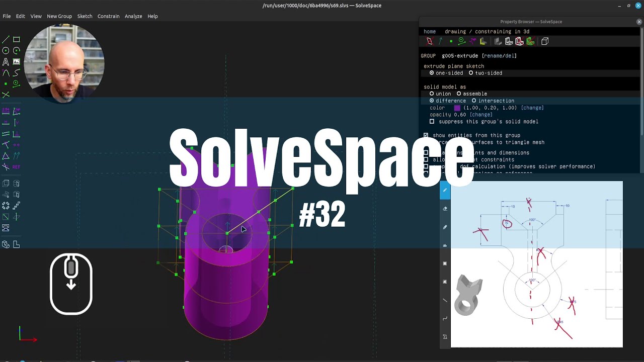Select the Rectangle sketch tool
This screenshot has height=362, width=644.
(17, 40)
